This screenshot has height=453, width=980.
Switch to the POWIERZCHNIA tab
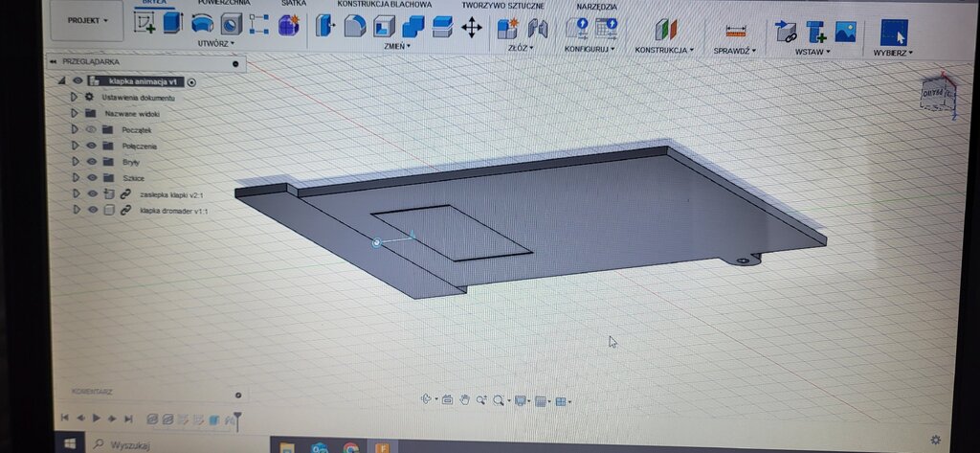tap(225, 4)
